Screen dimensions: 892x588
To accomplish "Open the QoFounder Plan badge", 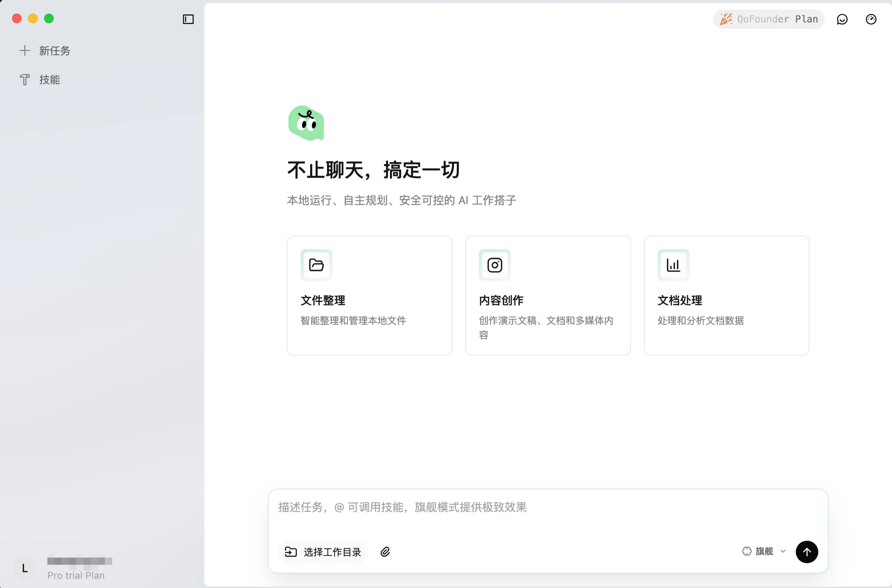I will point(768,19).
